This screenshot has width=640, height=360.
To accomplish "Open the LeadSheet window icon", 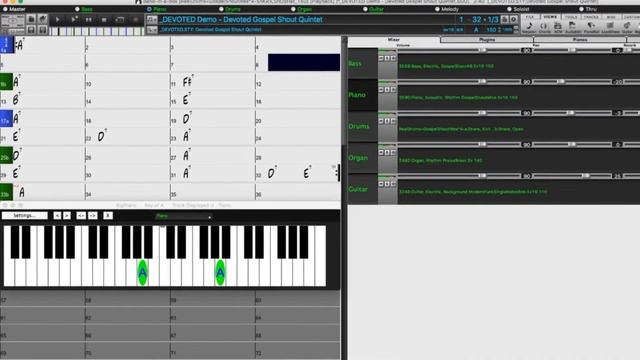I will coord(610,27).
